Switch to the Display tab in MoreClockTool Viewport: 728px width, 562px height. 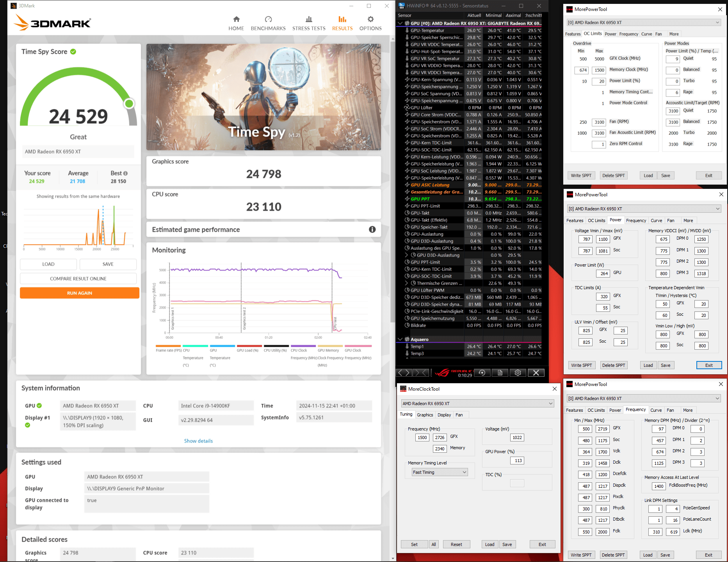click(444, 415)
